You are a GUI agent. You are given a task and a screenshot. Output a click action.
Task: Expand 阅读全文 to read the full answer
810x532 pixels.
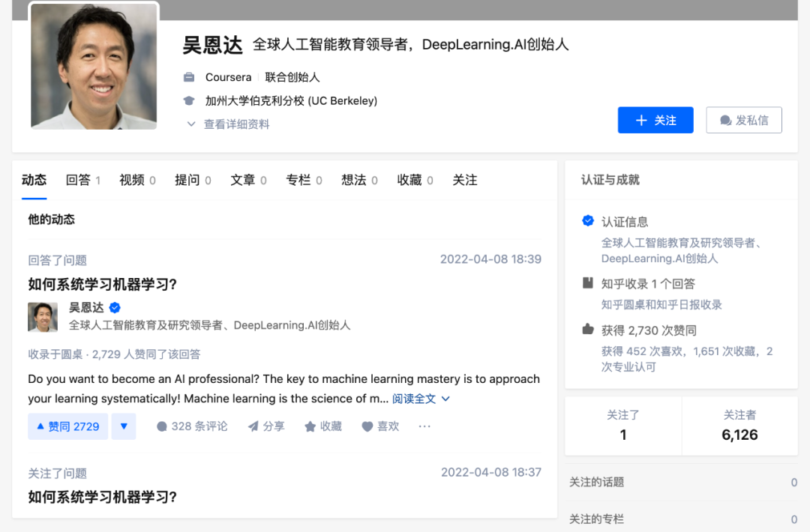coord(415,399)
